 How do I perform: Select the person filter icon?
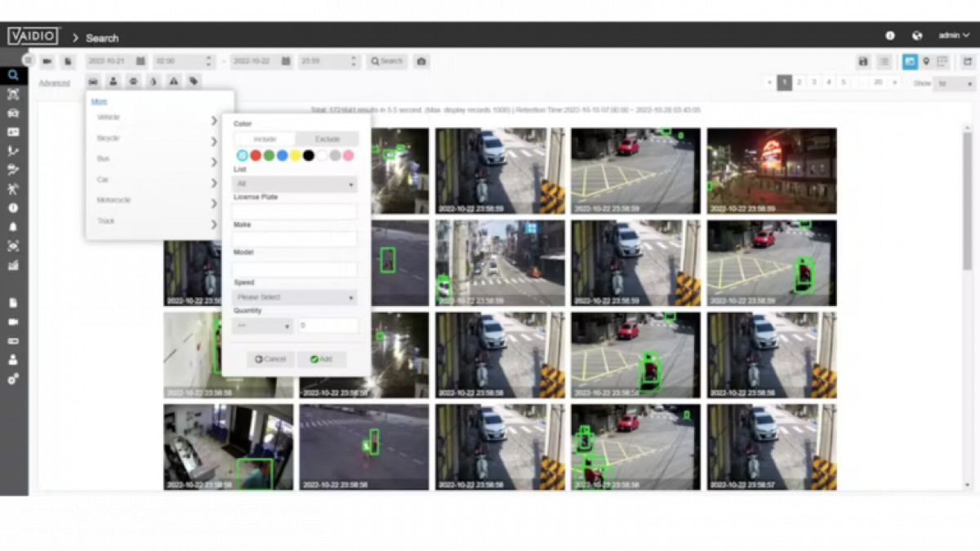coord(113,82)
